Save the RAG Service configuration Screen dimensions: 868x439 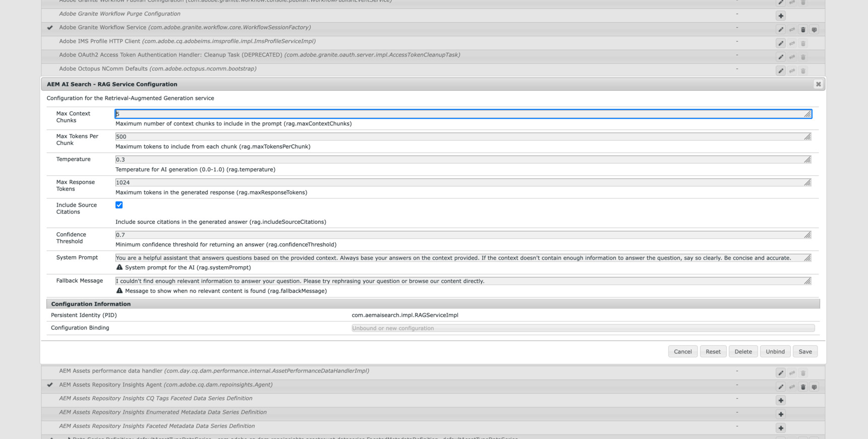[805, 351]
